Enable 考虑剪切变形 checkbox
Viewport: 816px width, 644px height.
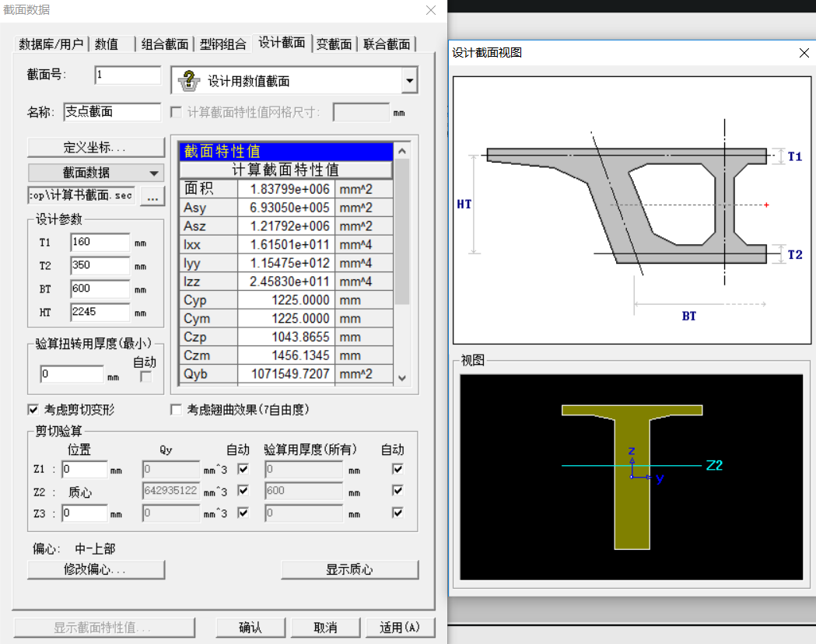pyautogui.click(x=33, y=409)
